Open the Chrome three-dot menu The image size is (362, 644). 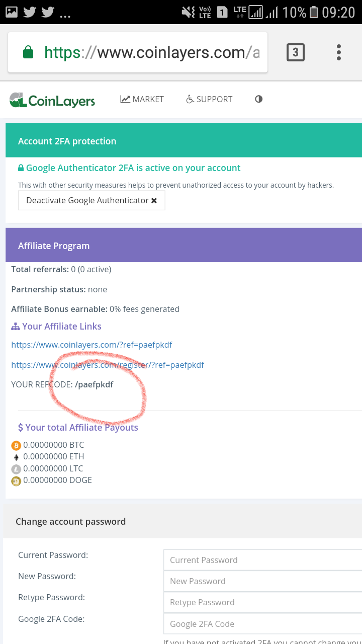coord(339,52)
